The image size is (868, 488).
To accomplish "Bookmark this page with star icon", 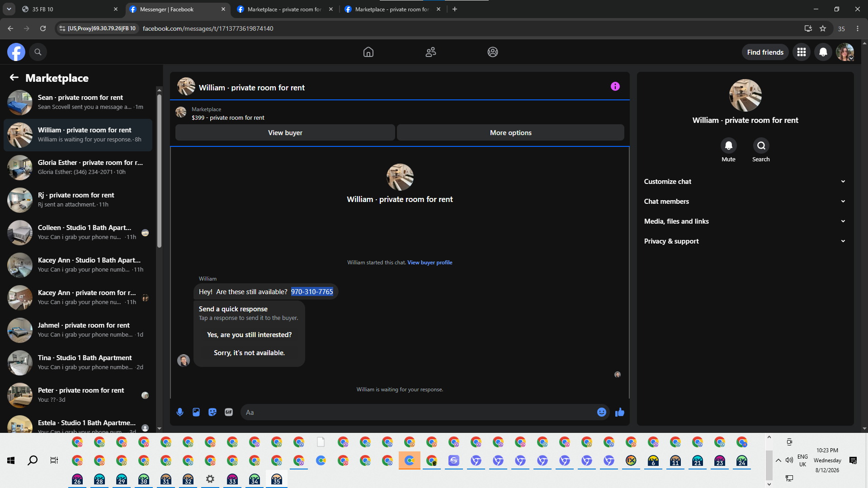I will [x=823, y=28].
